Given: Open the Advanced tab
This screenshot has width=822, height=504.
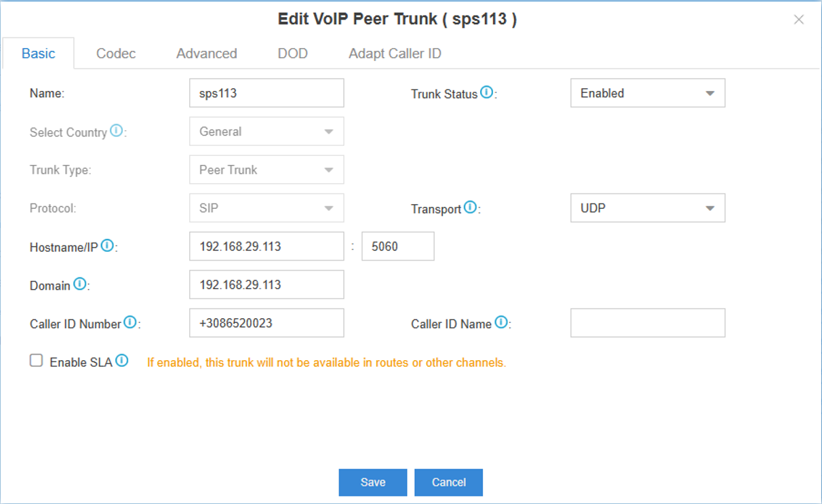Looking at the screenshot, I should click(207, 54).
